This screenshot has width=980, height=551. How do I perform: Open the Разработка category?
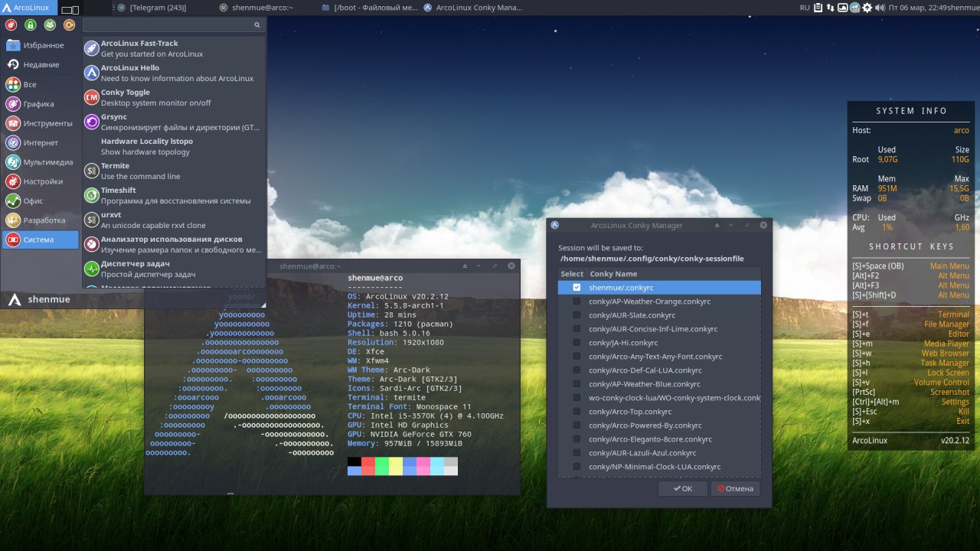coord(41,220)
